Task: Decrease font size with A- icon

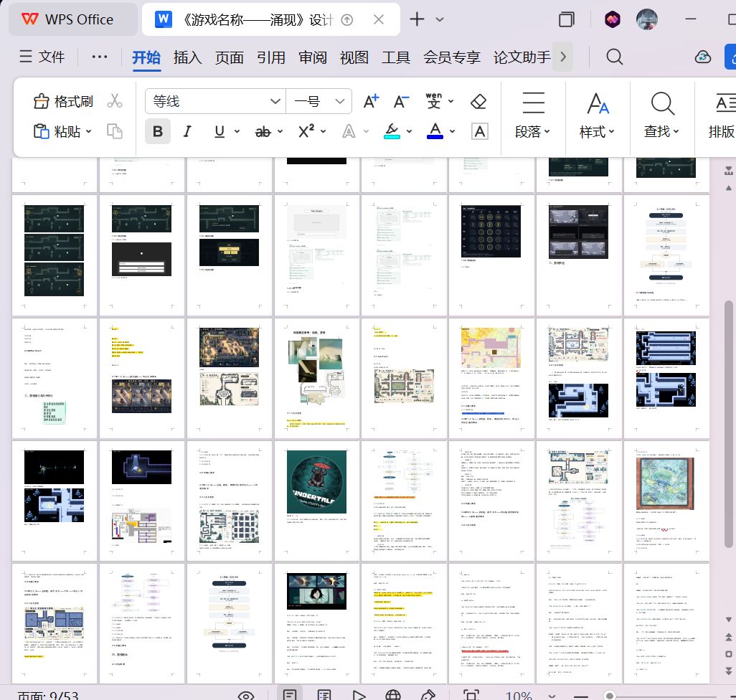Action: click(x=401, y=101)
